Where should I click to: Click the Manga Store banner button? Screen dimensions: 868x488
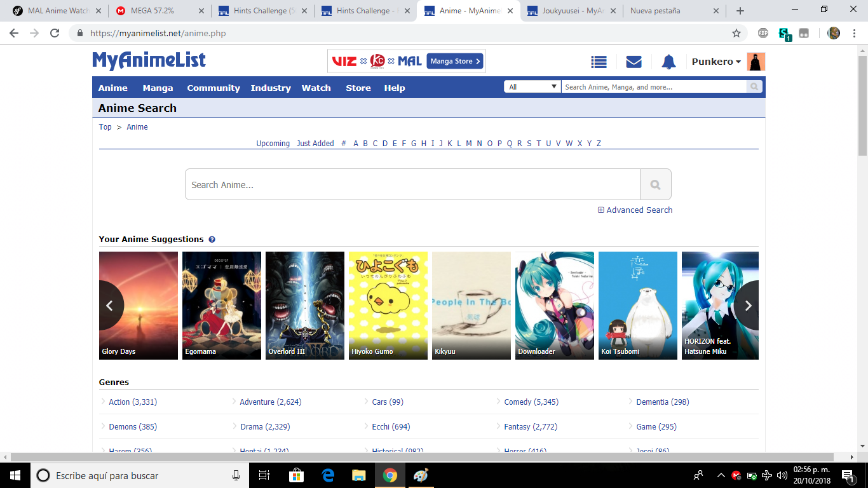pos(456,61)
